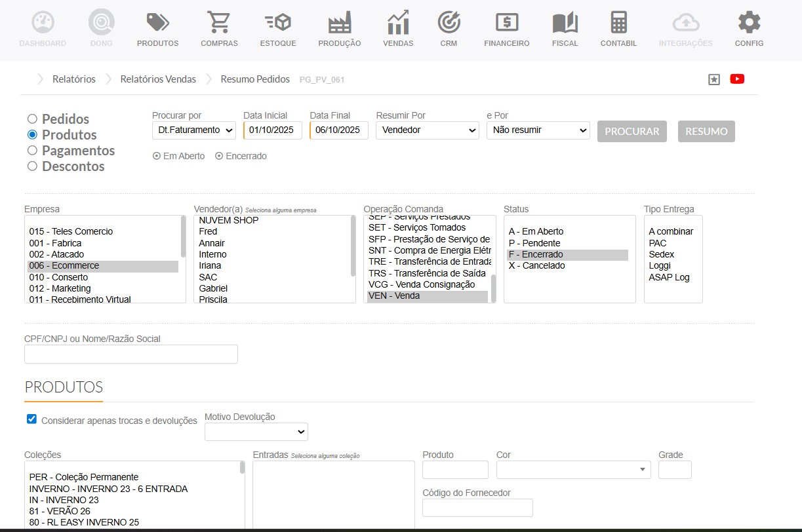Open the Vendas chart icon
Image resolution: width=802 pixels, height=532 pixels.
tap(398, 23)
